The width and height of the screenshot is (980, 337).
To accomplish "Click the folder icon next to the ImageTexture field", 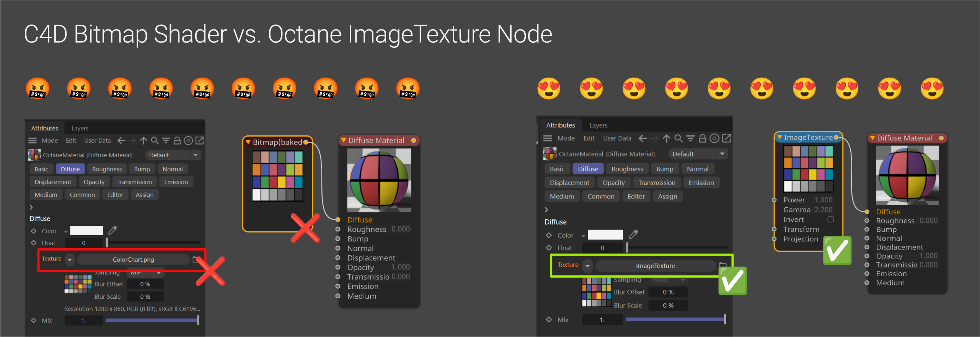I will (722, 265).
